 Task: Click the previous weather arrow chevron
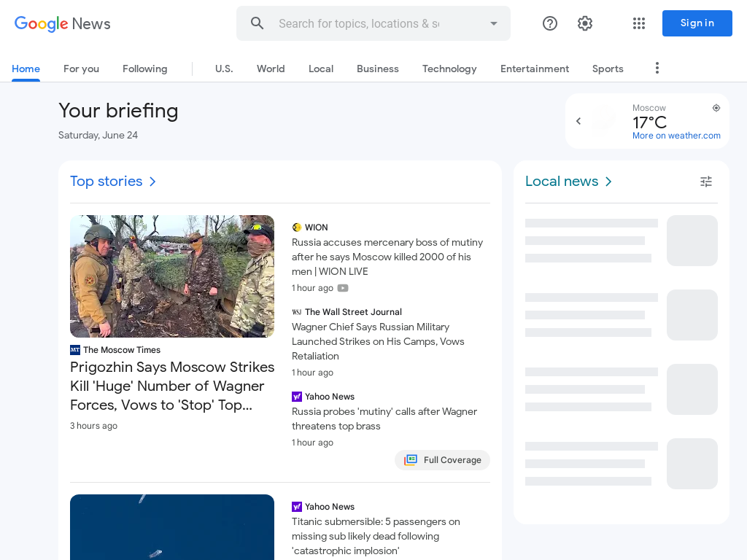[x=578, y=121]
